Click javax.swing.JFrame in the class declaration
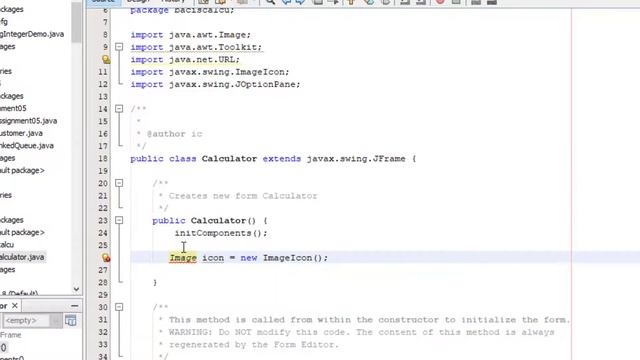 [x=356, y=159]
